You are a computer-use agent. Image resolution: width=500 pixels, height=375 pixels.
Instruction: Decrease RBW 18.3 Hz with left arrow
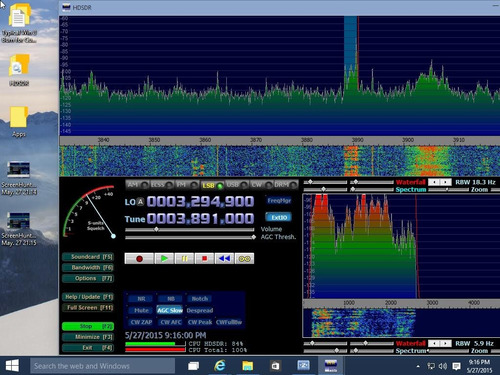click(x=434, y=182)
